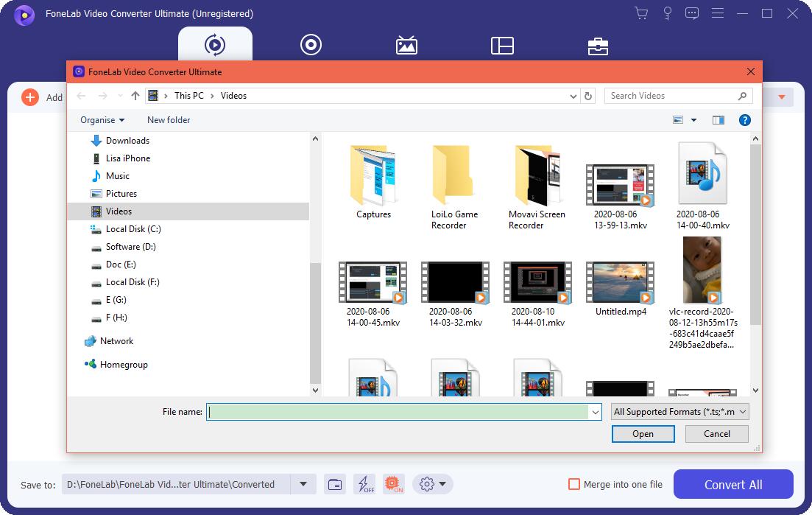Select the LoiLo Game Recorder folder
812x515 pixels.
tap(454, 186)
